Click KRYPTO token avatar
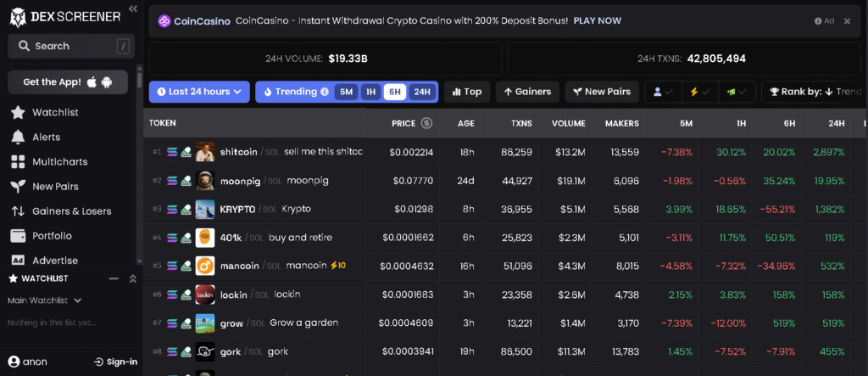868x376 pixels. (x=205, y=209)
